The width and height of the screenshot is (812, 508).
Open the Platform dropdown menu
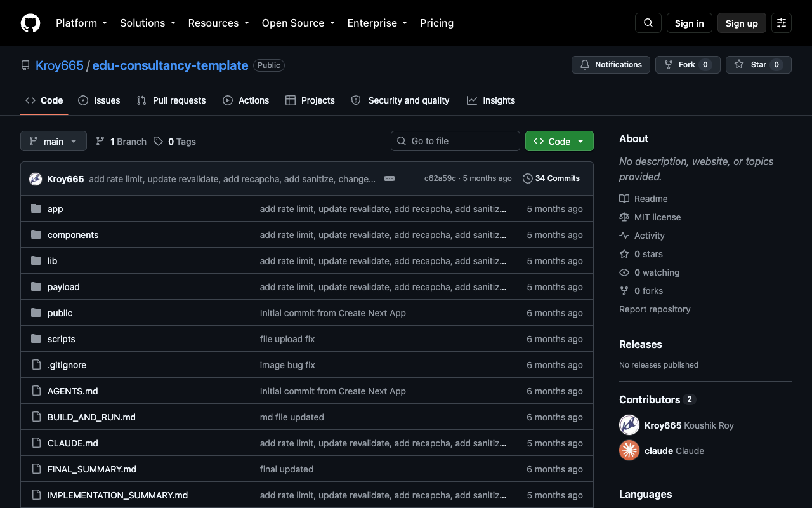81,23
